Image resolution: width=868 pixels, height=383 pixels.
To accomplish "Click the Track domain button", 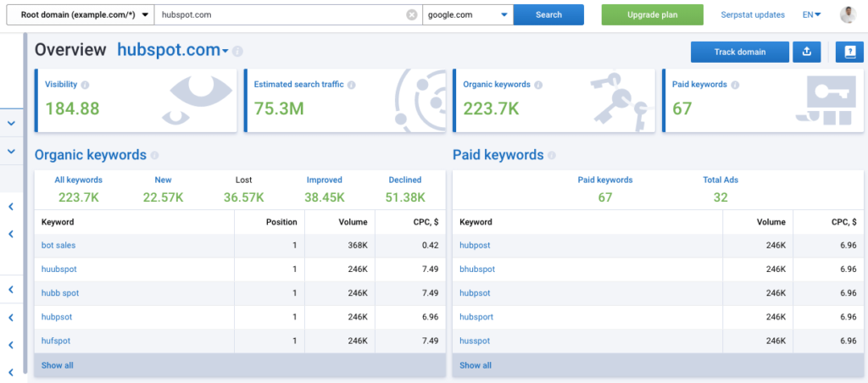I will point(739,52).
